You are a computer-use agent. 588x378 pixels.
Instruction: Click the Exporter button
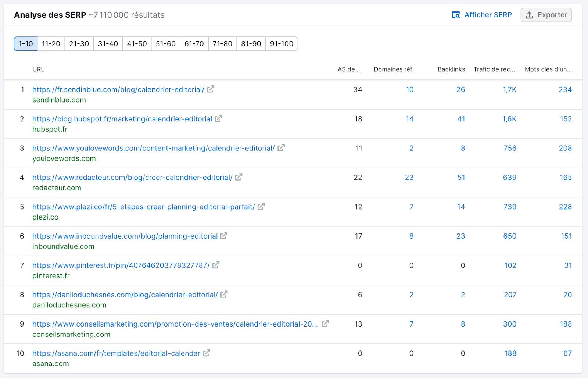click(546, 15)
